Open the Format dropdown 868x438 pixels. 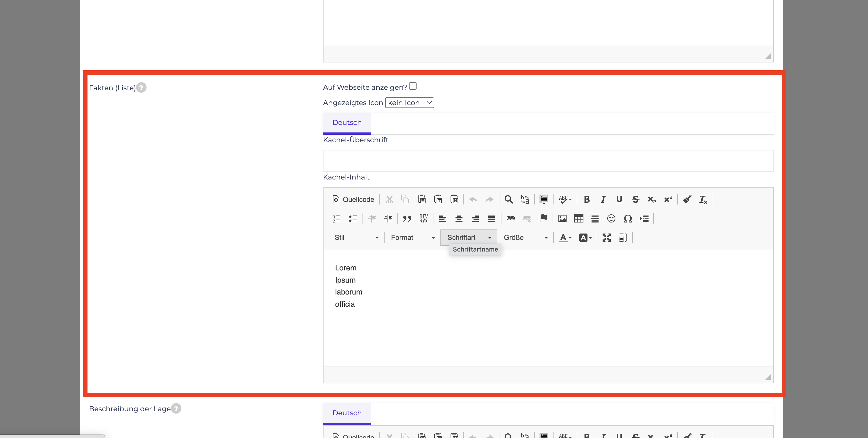coord(412,237)
